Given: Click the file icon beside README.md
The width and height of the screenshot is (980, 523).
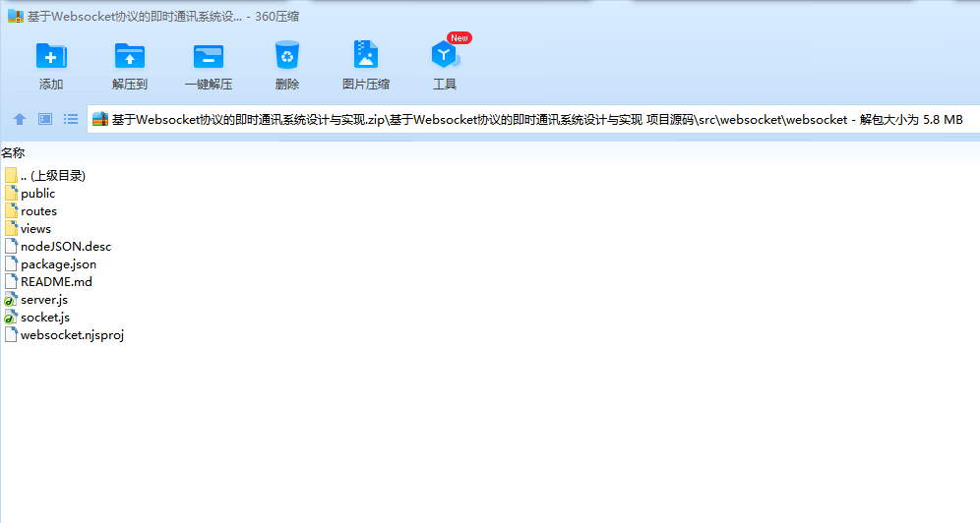Looking at the screenshot, I should [11, 282].
